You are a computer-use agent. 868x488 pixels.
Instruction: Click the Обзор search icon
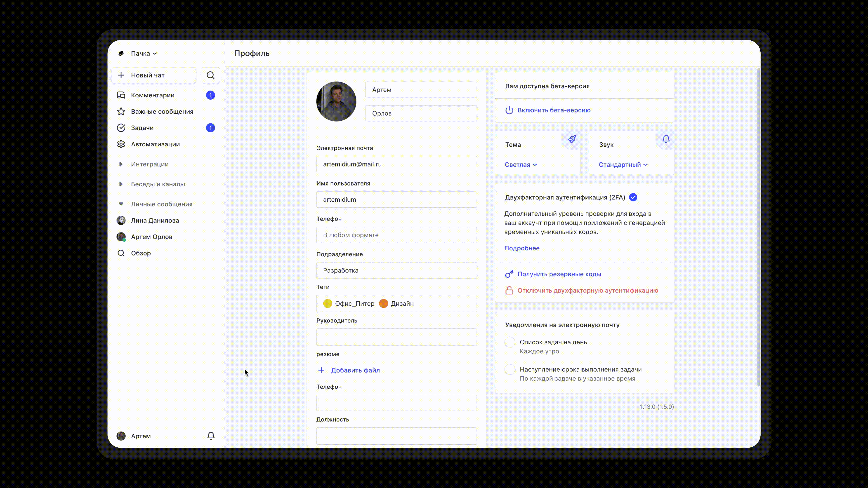tap(121, 253)
